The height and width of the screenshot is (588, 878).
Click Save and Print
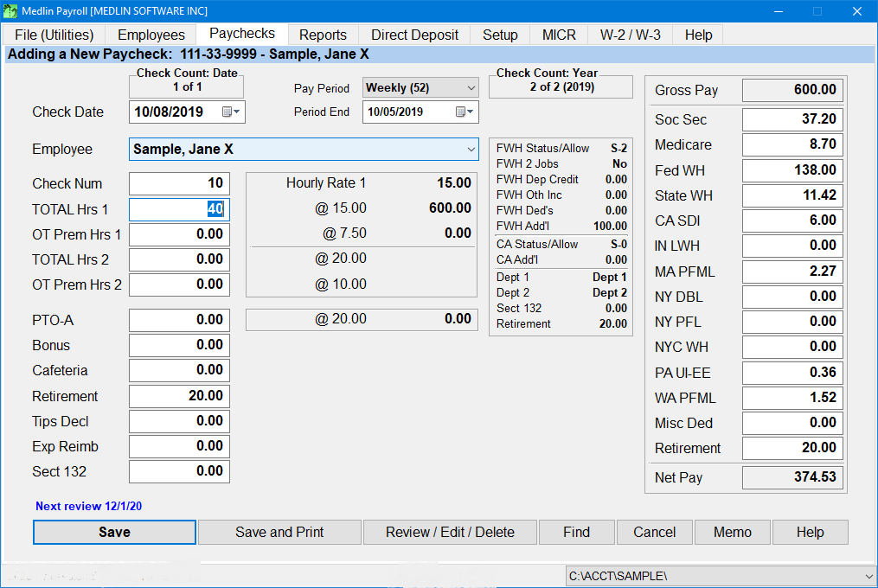279,532
